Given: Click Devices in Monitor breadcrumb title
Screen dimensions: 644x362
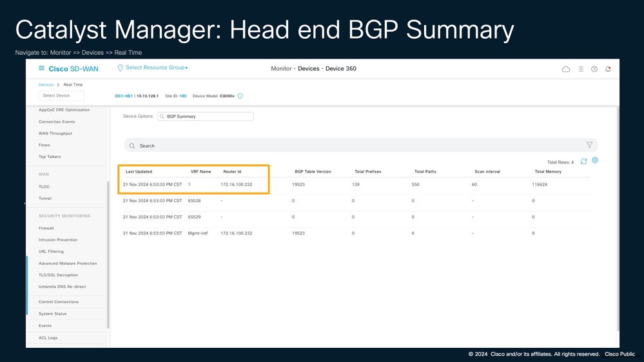Looking at the screenshot, I should point(308,68).
